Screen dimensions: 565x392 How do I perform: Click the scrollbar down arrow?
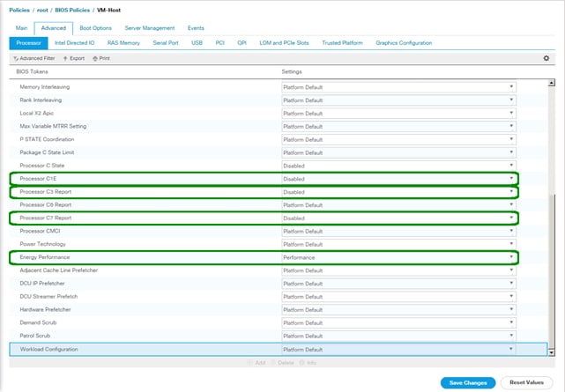click(x=551, y=352)
